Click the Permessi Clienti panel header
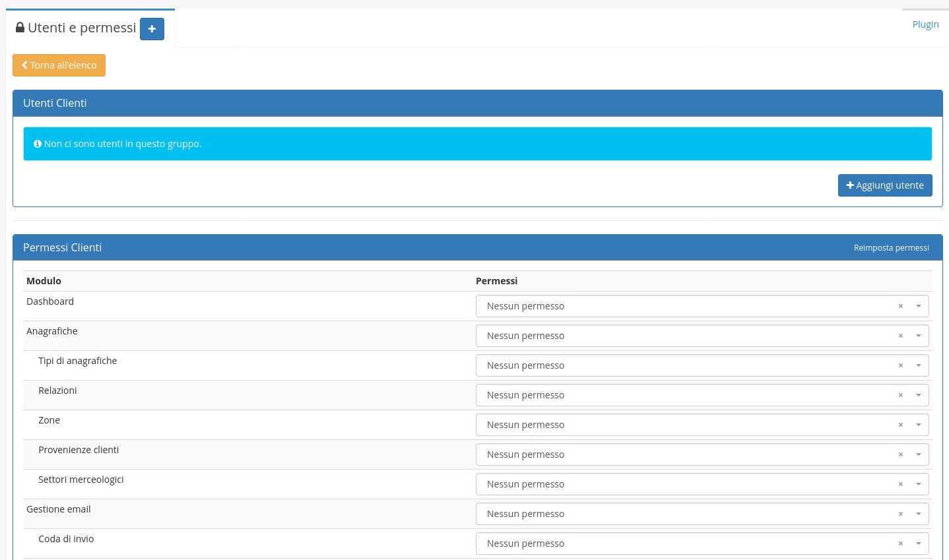This screenshot has height=560, width=949. 396,247
